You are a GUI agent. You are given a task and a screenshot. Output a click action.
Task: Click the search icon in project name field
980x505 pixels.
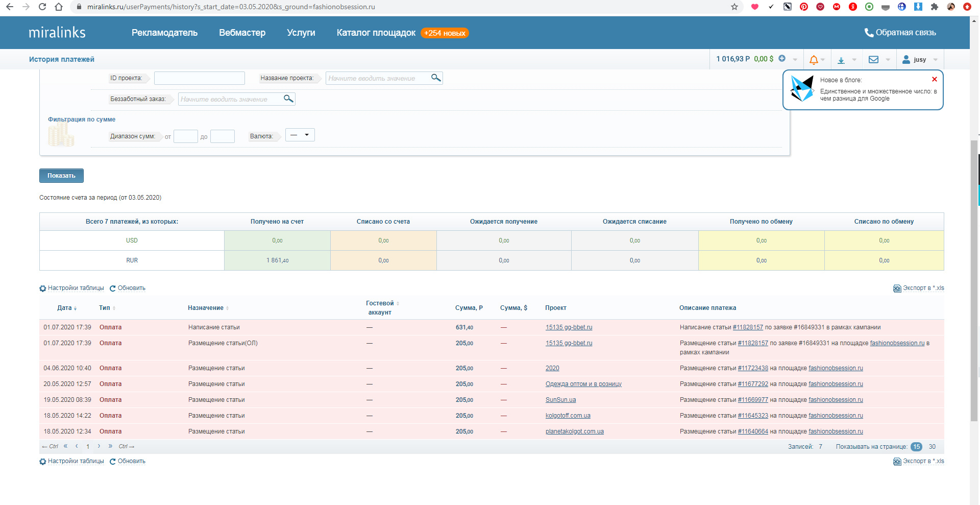(435, 78)
